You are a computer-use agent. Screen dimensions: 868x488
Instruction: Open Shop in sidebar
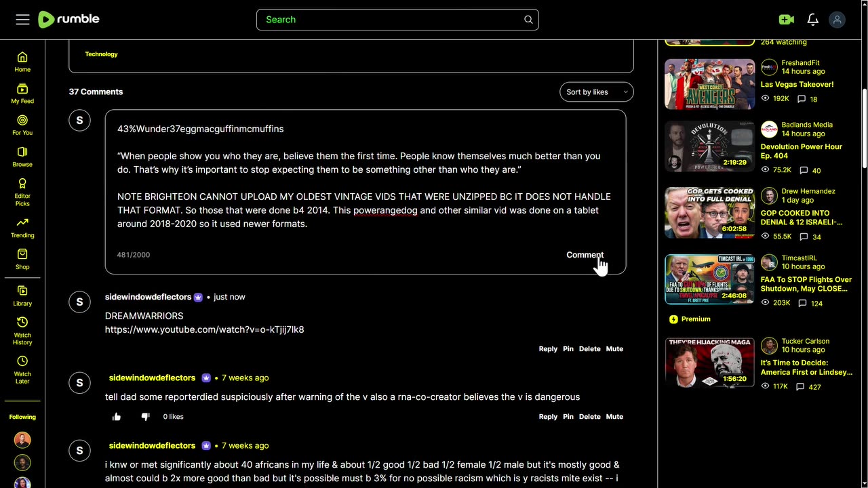pyautogui.click(x=22, y=259)
